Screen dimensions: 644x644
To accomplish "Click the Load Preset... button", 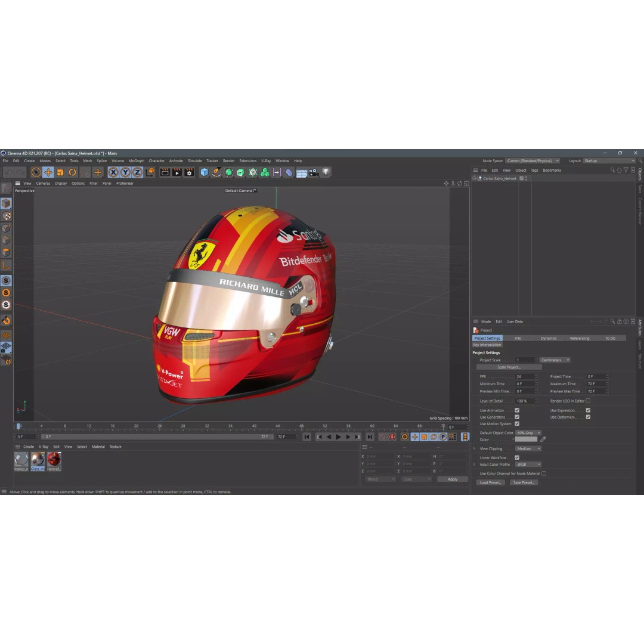I will [x=490, y=482].
